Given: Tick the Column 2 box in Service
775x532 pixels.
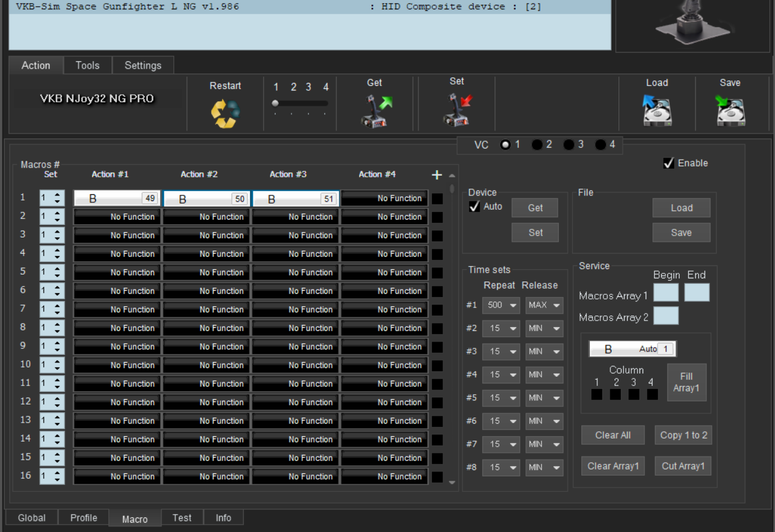Looking at the screenshot, I should 615,394.
